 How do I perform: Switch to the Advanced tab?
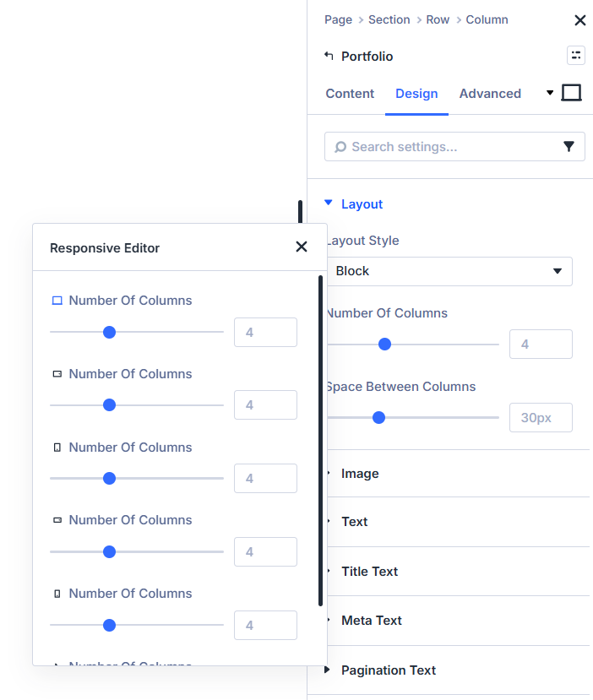tap(490, 94)
